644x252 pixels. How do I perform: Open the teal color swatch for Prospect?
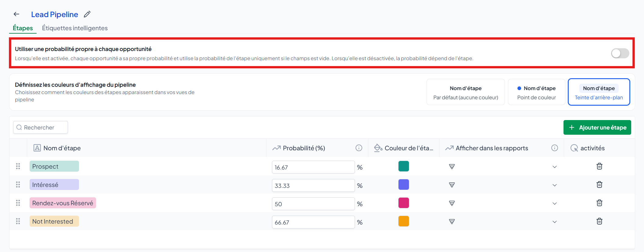point(404,166)
